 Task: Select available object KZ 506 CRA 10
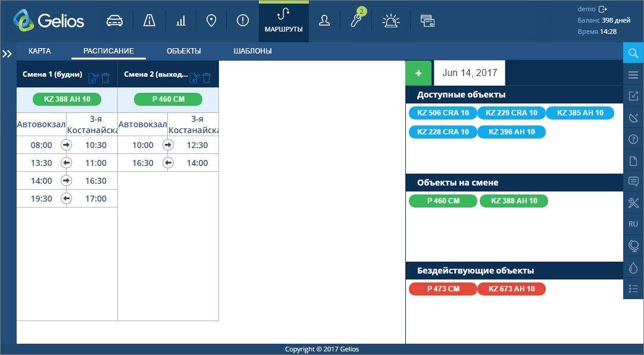[x=443, y=113]
